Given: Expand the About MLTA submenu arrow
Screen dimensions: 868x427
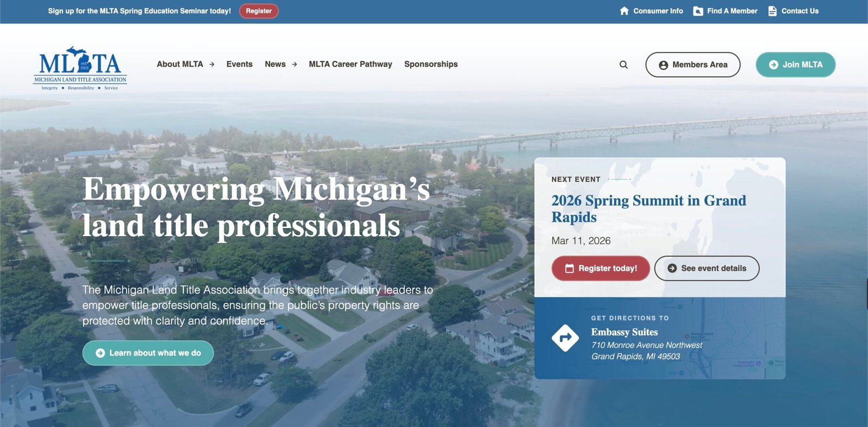Looking at the screenshot, I should 212,65.
